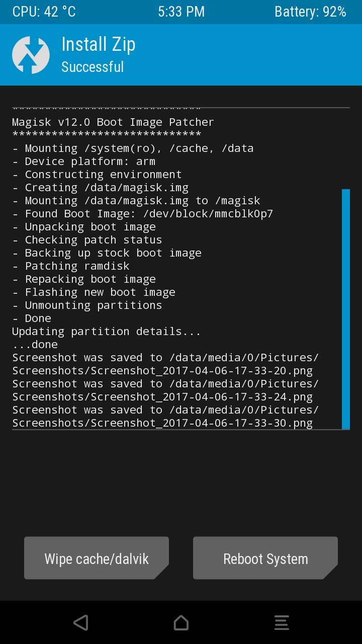The image size is (362, 644).
Task: Click the Wipe cache/dalvik button
Action: (97, 558)
